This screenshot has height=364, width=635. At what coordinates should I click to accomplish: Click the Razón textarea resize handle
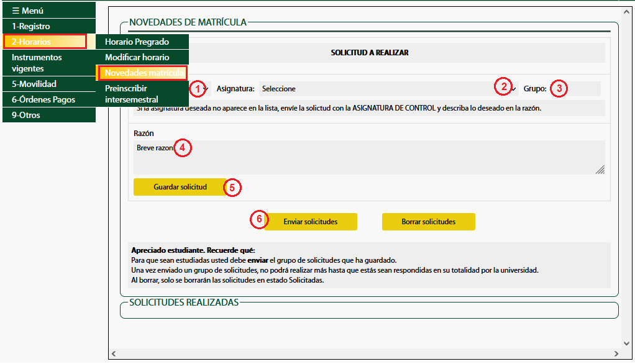coord(600,170)
